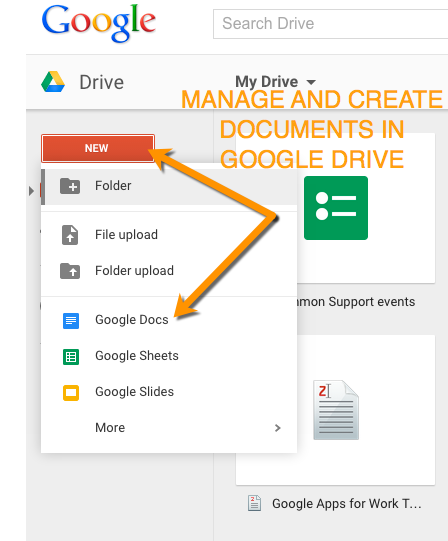This screenshot has width=448, height=541.
Task: Click the Folder upload icon
Action: (x=70, y=271)
